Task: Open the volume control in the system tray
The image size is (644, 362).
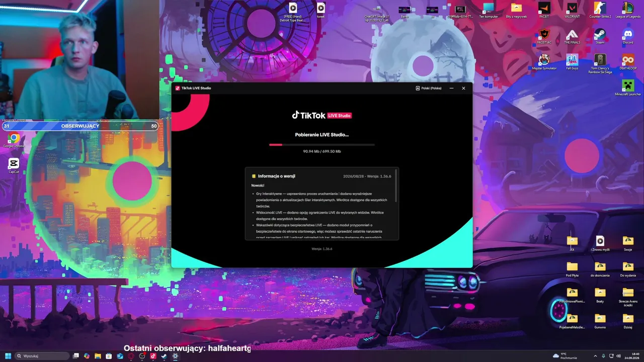Action: click(x=618, y=356)
